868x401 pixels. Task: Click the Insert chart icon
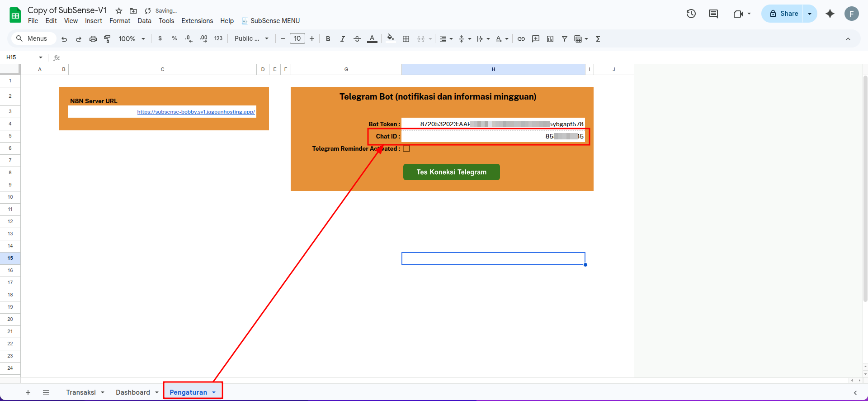pos(550,39)
